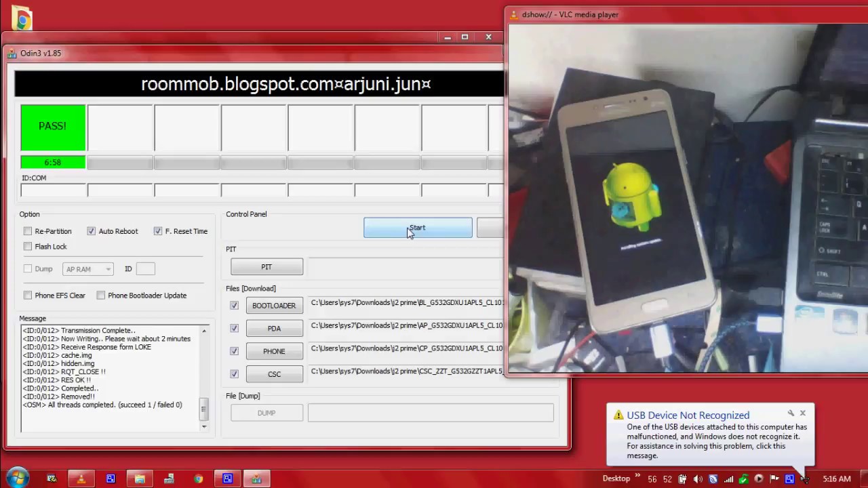The height and width of the screenshot is (488, 868).
Task: Uncheck the BOOTLOADER file checkbox
Action: [234, 306]
